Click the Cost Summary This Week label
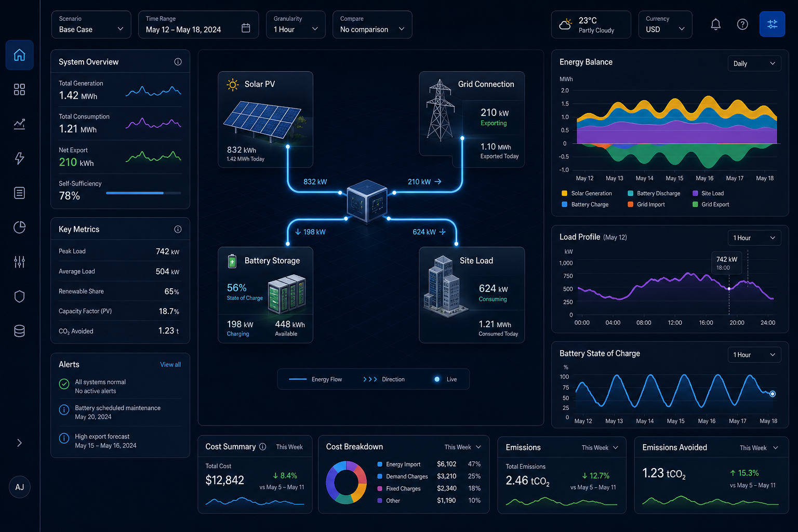Screen dimensions: 798x532 coord(289,447)
